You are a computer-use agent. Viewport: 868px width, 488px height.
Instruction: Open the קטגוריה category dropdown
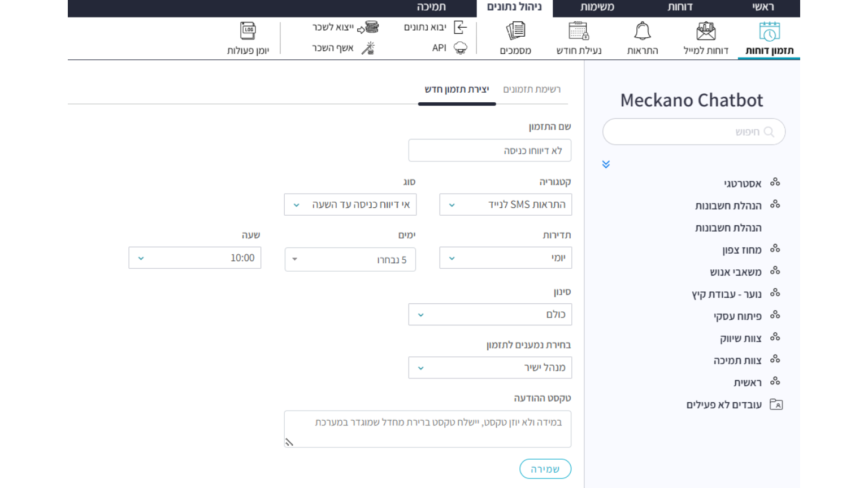(x=505, y=204)
